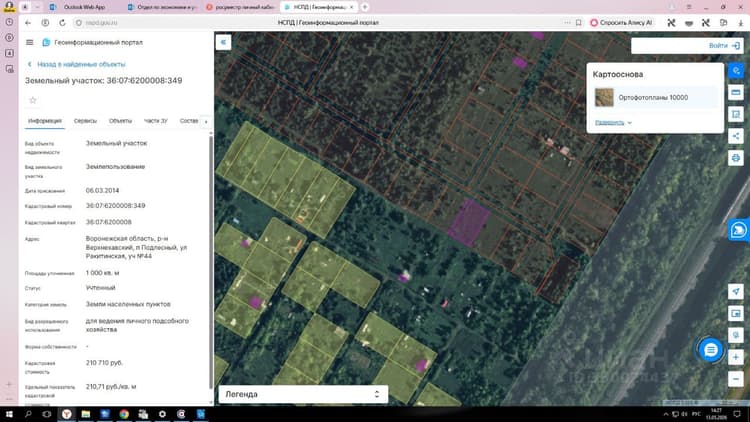The width and height of the screenshot is (750, 422).
Task: Click the Yandex account avatar
Action: (x=9, y=7)
